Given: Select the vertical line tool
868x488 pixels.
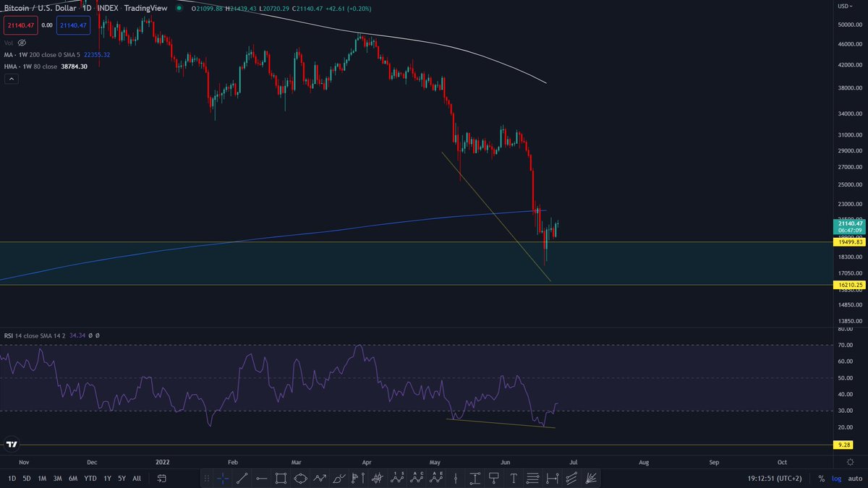Looking at the screenshot, I should (x=456, y=478).
